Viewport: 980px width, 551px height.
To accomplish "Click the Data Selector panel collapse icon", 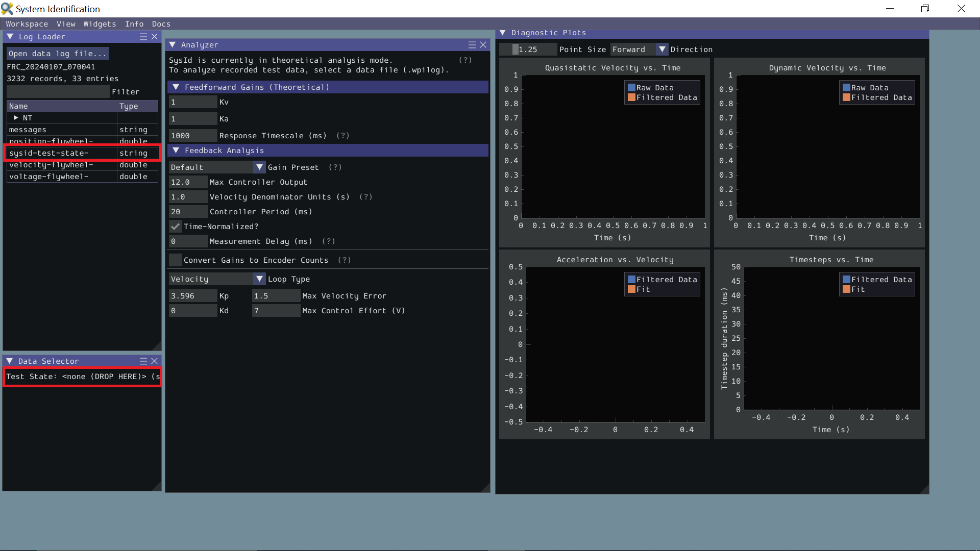I will coord(11,361).
